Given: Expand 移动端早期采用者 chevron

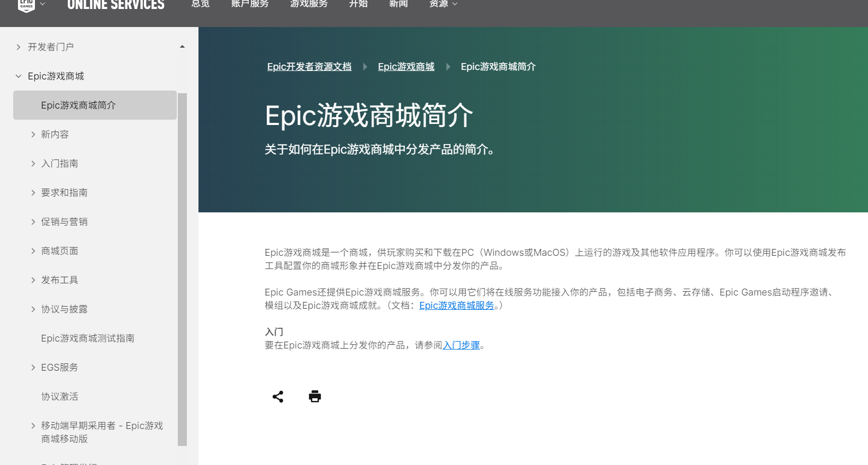Looking at the screenshot, I should tap(33, 426).
